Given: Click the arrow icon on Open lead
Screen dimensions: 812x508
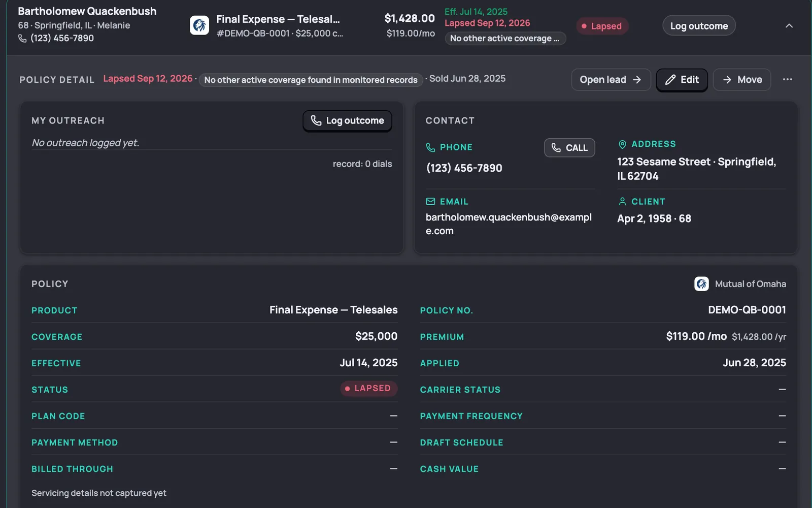Looking at the screenshot, I should 637,80.
